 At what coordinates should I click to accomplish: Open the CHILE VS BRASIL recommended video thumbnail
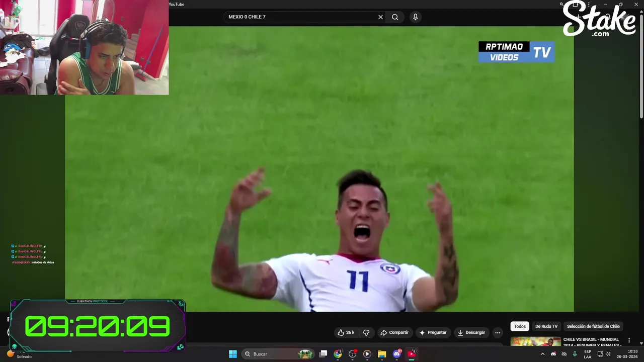[535, 341]
